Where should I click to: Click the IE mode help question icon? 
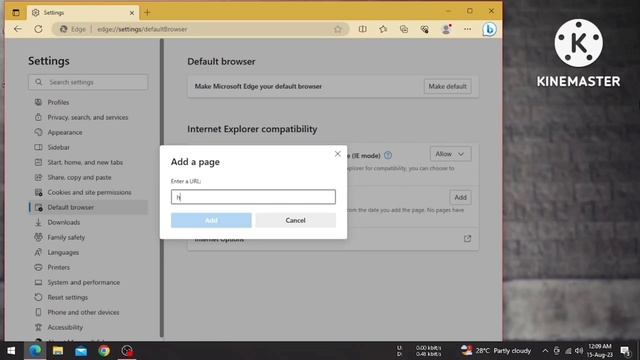point(388,155)
